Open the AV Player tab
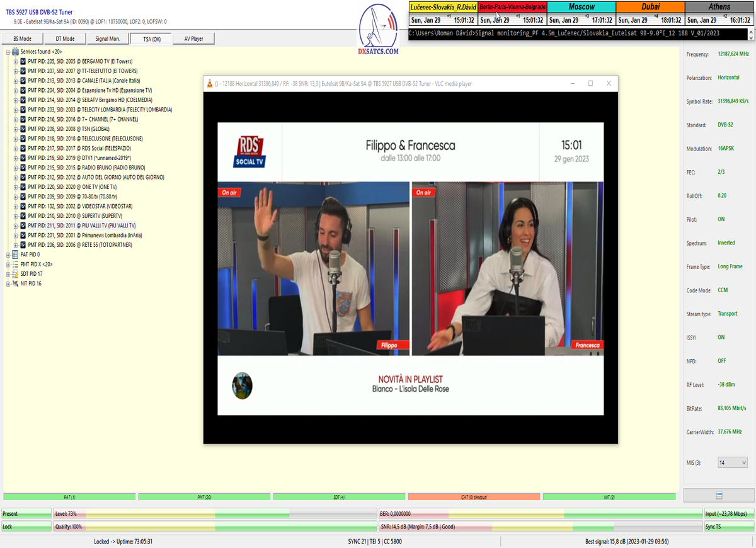Viewport: 756px width, 548px height. [x=193, y=38]
